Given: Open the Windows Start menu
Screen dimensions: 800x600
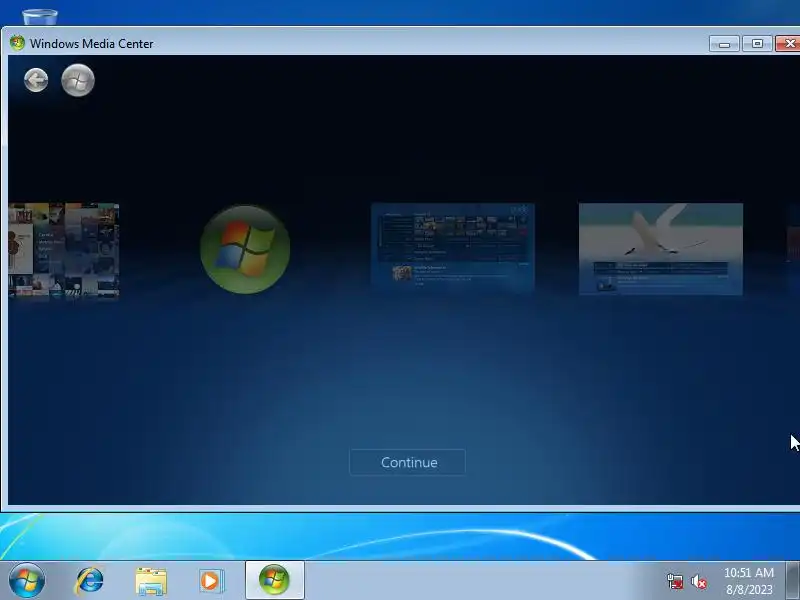Looking at the screenshot, I should point(27,580).
